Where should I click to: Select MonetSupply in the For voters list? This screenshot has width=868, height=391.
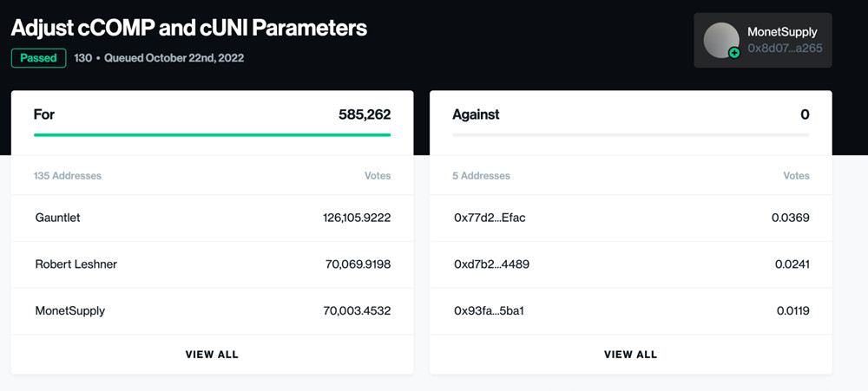(x=70, y=310)
